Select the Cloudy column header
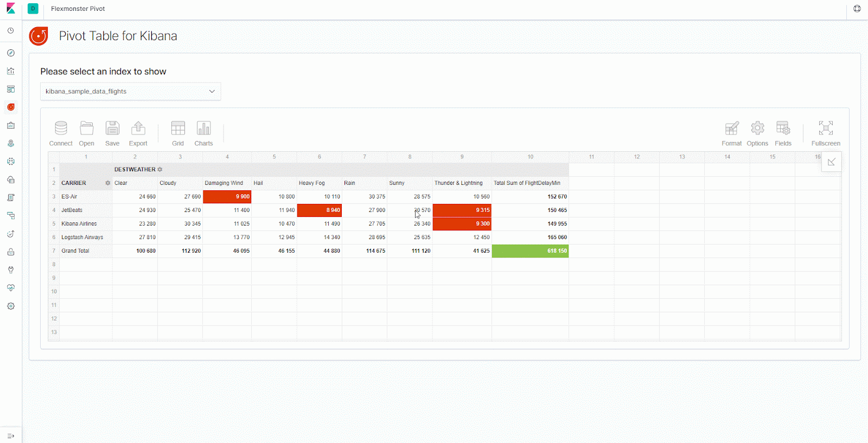868x443 pixels. click(x=180, y=183)
